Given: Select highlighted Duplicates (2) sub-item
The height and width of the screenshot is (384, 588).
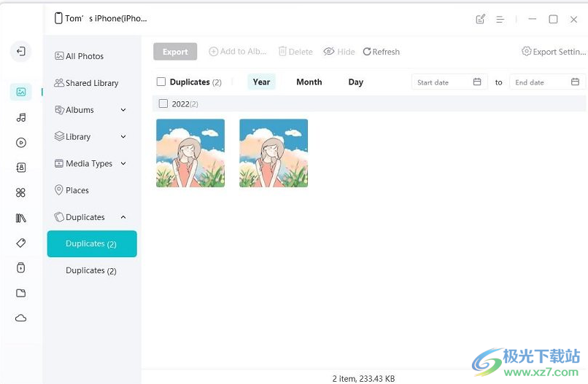Looking at the screenshot, I should (x=92, y=244).
